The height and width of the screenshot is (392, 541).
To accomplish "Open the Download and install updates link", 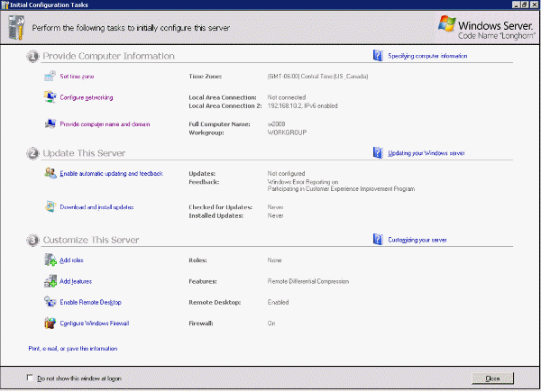I will pos(96,207).
